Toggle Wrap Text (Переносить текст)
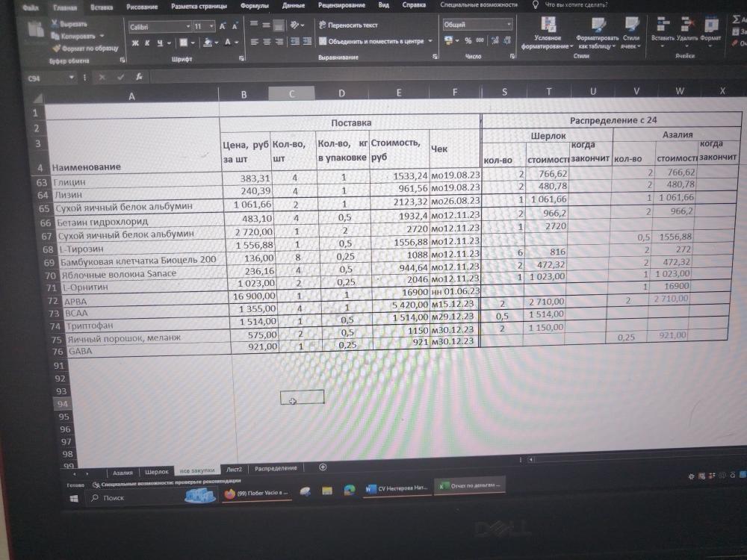The width and height of the screenshot is (747, 560). point(348,25)
